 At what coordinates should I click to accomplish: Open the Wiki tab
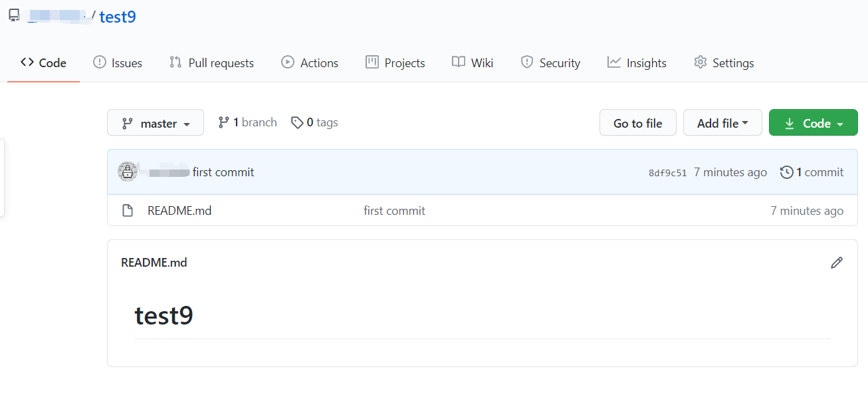pyautogui.click(x=473, y=63)
